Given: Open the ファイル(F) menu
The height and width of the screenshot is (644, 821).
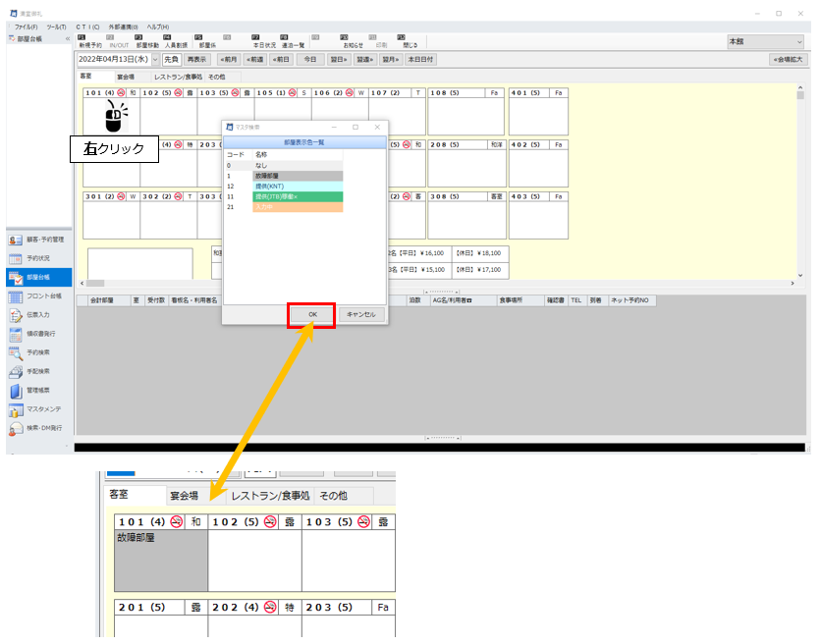Looking at the screenshot, I should click(x=27, y=26).
